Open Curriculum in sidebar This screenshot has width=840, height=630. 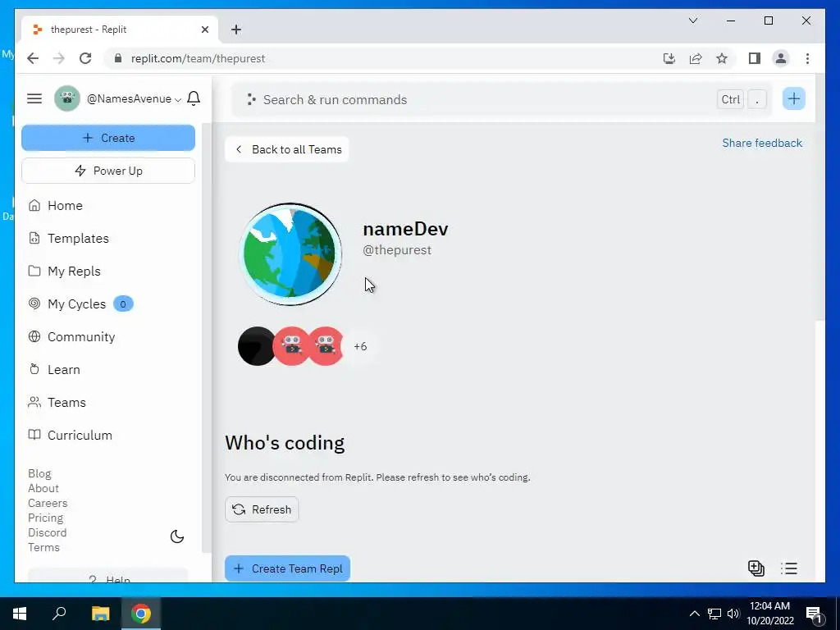click(71, 435)
